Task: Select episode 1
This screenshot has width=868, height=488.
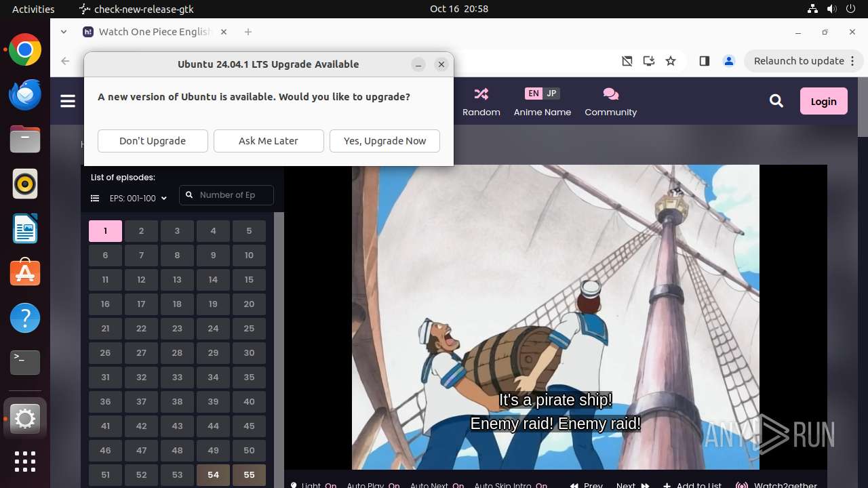Action: tap(105, 231)
